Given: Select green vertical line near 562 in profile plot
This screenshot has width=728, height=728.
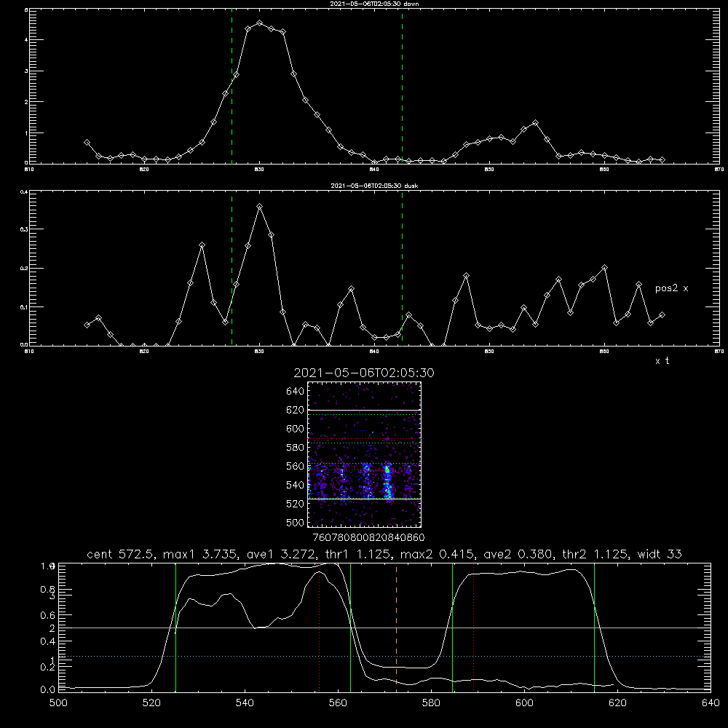Looking at the screenshot, I should pos(350,628).
